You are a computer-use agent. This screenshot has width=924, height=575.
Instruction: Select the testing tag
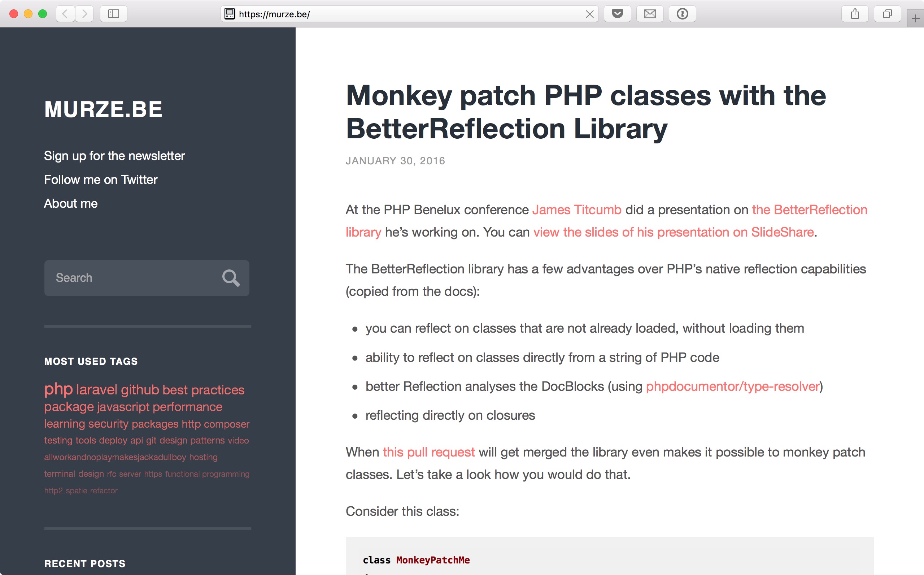[x=58, y=440]
